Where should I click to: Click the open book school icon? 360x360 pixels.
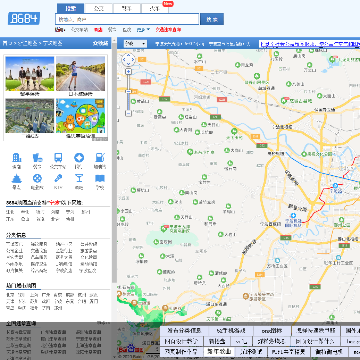pos(100,178)
